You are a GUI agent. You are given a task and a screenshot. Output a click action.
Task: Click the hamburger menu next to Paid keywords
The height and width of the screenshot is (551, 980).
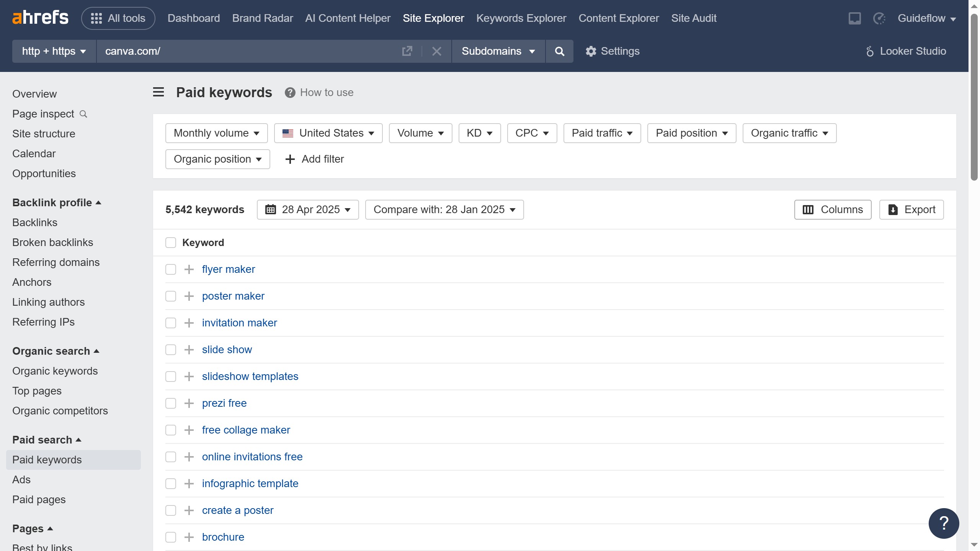(x=158, y=92)
